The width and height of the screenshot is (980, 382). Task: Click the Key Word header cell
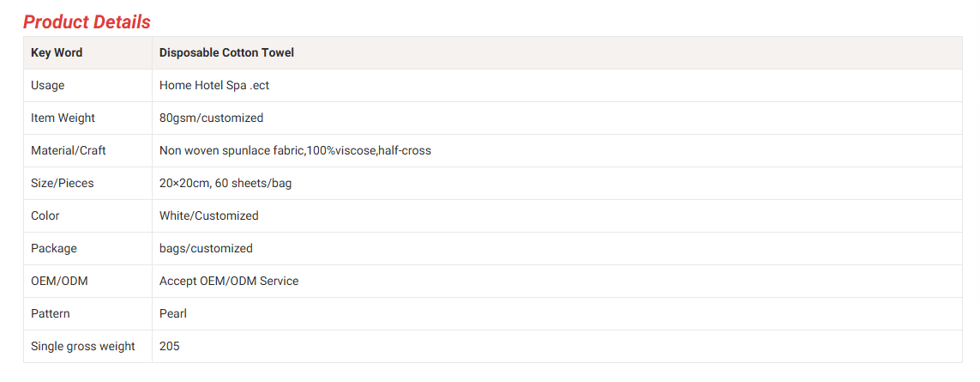click(57, 52)
